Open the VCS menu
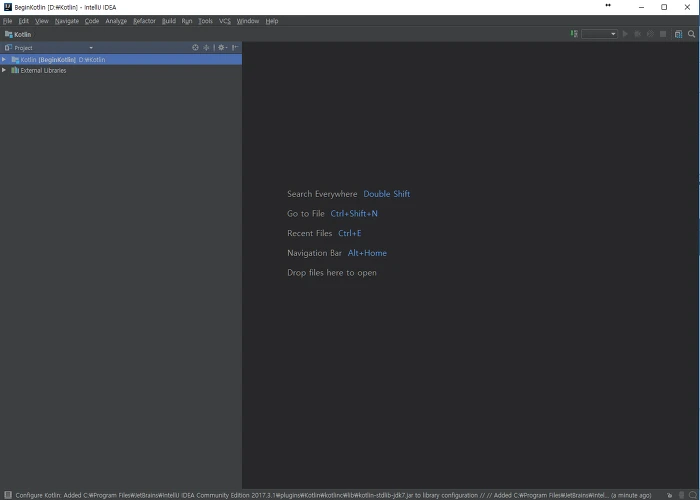 coord(225,21)
